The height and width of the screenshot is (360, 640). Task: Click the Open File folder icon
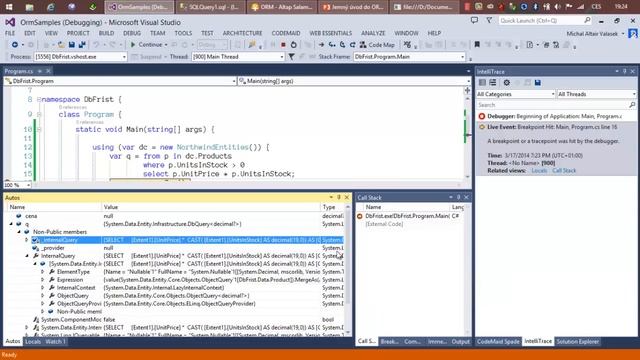click(61, 45)
